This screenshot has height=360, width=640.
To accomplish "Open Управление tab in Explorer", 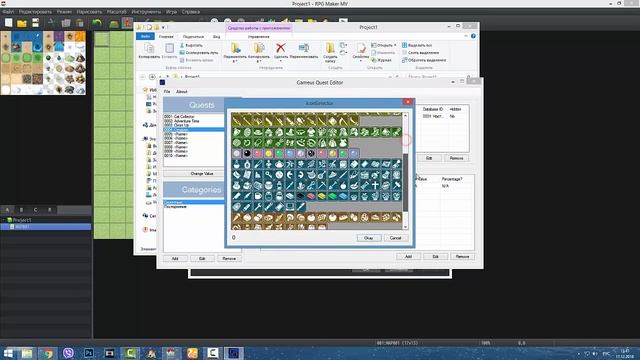I will 258,36.
